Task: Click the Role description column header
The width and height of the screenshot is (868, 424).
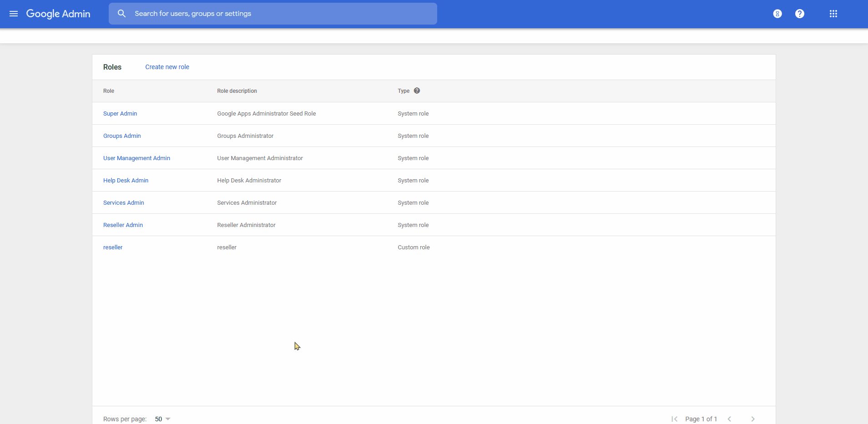Action: coord(237,91)
